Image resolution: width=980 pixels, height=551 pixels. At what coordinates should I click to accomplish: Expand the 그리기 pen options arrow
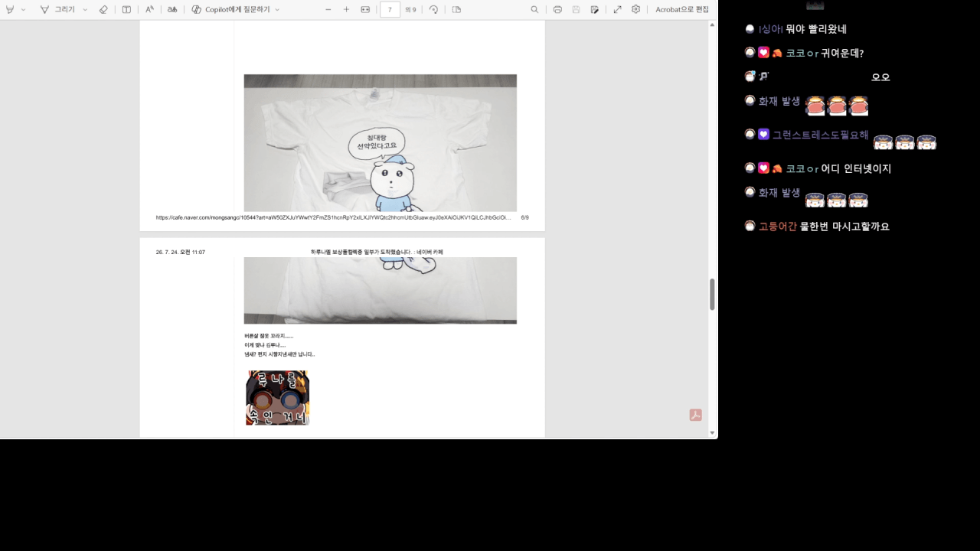coord(85,10)
